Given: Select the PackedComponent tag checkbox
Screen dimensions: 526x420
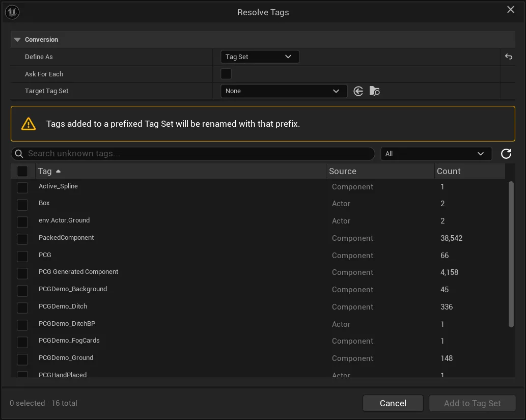Looking at the screenshot, I should 22,239.
